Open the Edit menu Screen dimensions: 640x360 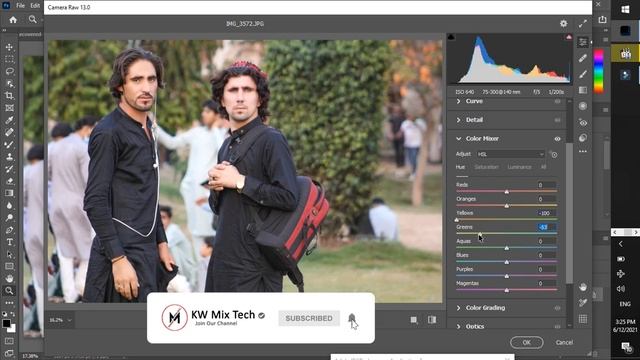tap(35, 6)
